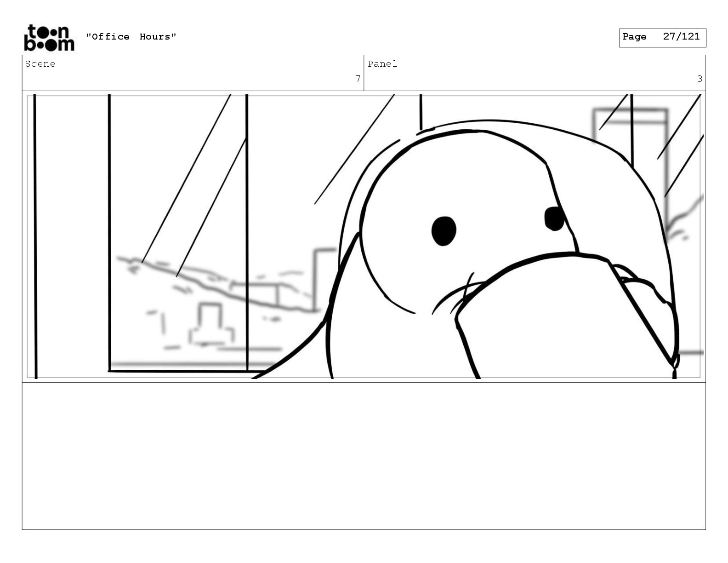Click the Scene label

point(40,64)
